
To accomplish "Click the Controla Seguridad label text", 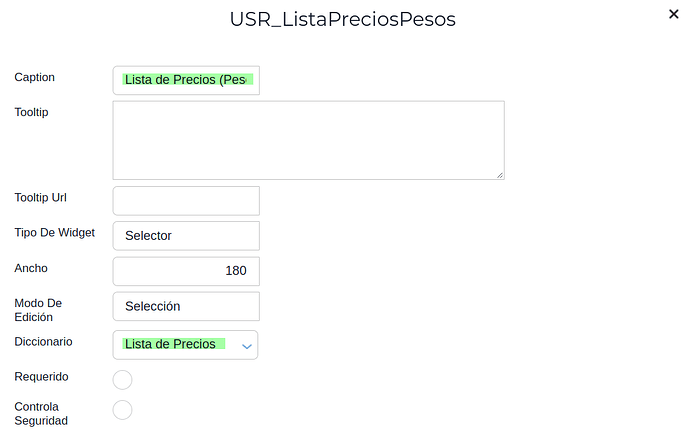I will (x=41, y=414).
